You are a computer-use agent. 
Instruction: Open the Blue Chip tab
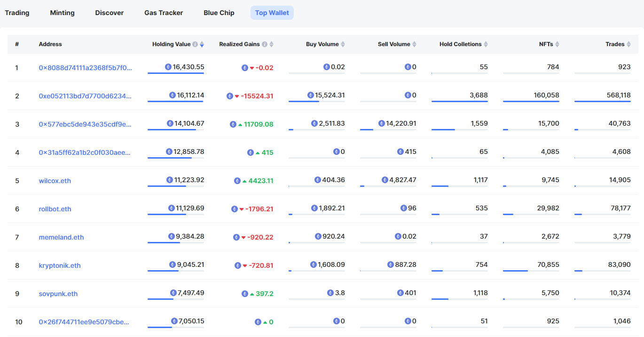tap(219, 13)
